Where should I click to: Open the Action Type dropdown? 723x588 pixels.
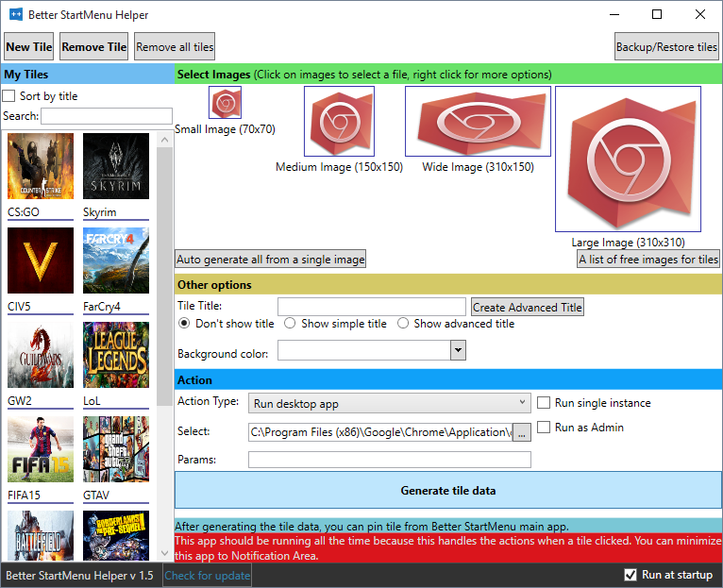pyautogui.click(x=390, y=404)
